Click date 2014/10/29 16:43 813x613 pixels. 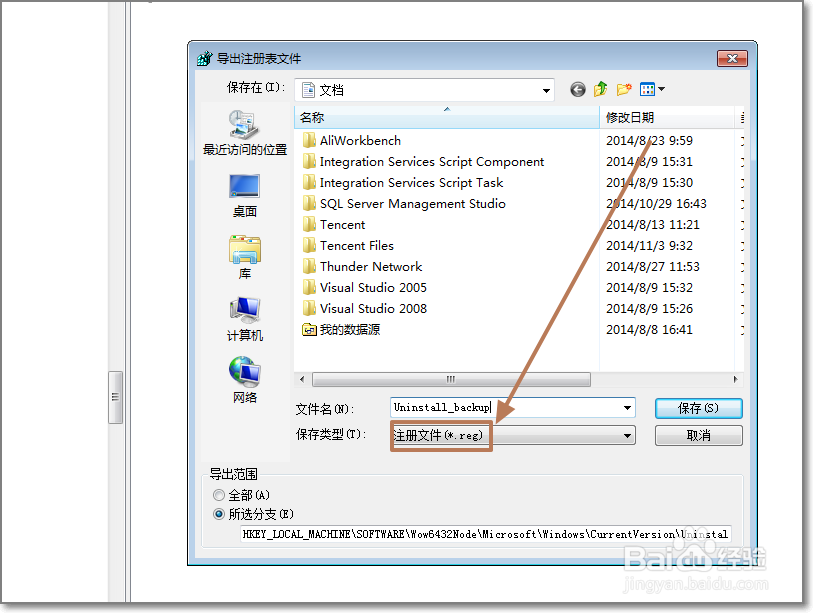click(656, 203)
